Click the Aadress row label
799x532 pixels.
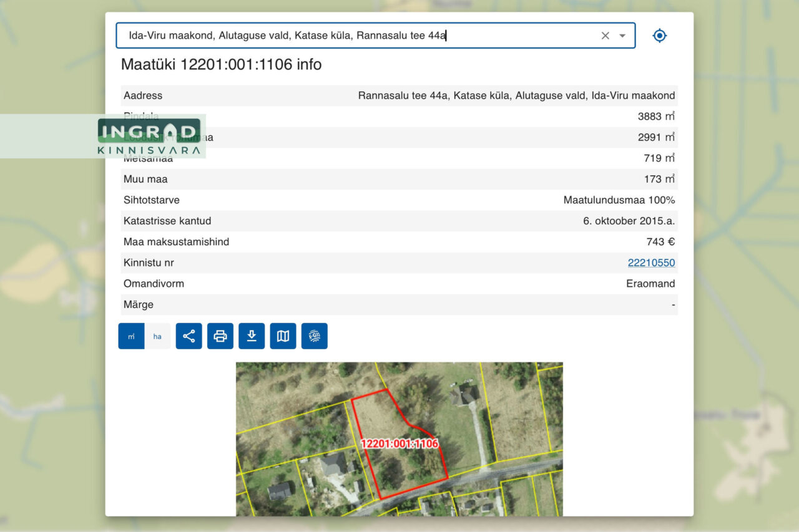(143, 95)
